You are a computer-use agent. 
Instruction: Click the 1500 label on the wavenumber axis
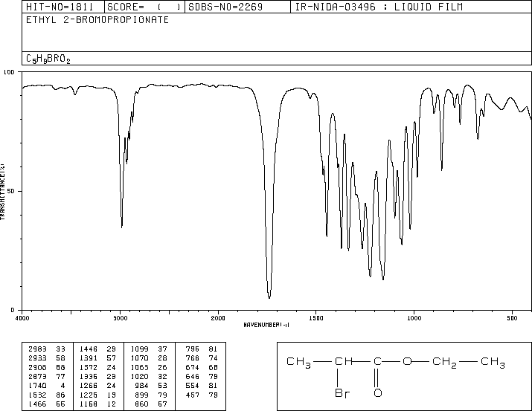(x=316, y=318)
